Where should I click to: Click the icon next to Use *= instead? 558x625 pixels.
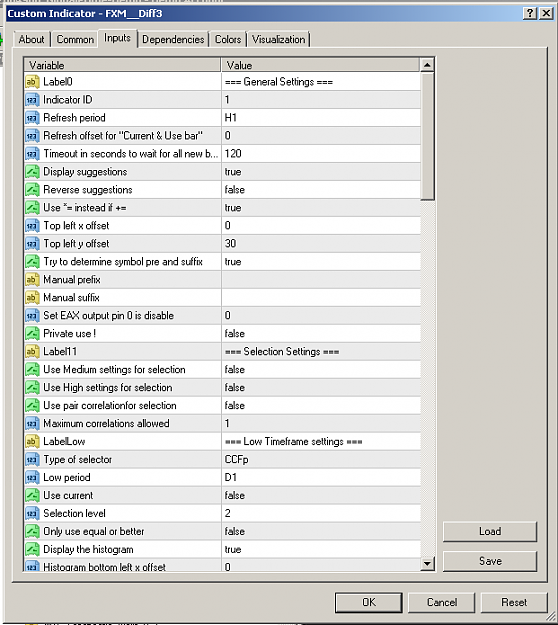[x=32, y=208]
